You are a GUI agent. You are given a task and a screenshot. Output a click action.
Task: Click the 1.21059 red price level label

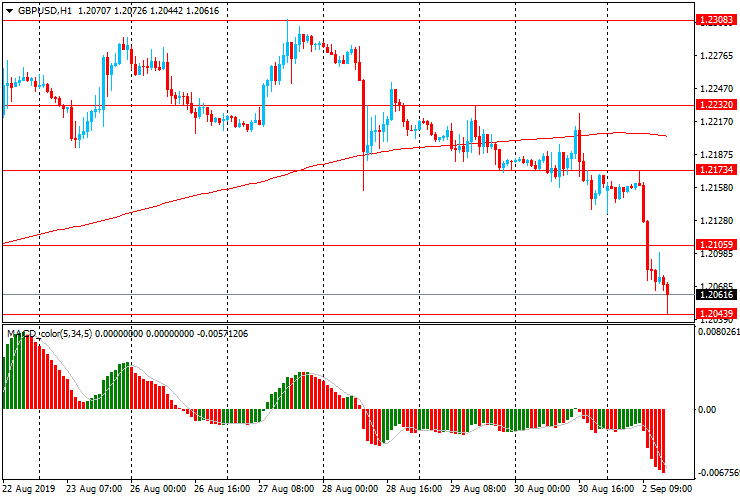(716, 245)
